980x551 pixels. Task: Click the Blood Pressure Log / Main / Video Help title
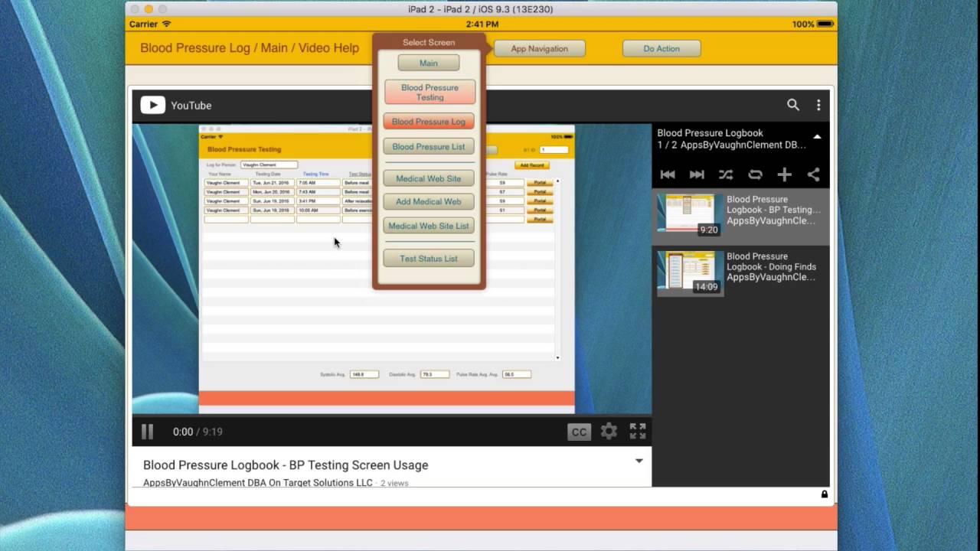pos(250,47)
